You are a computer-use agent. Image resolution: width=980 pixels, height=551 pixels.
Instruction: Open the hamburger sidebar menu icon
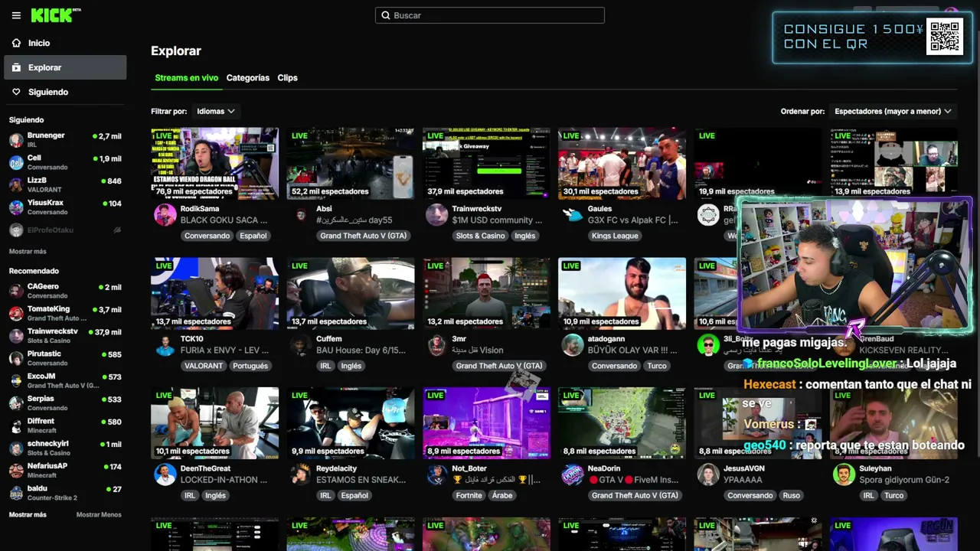click(16, 15)
